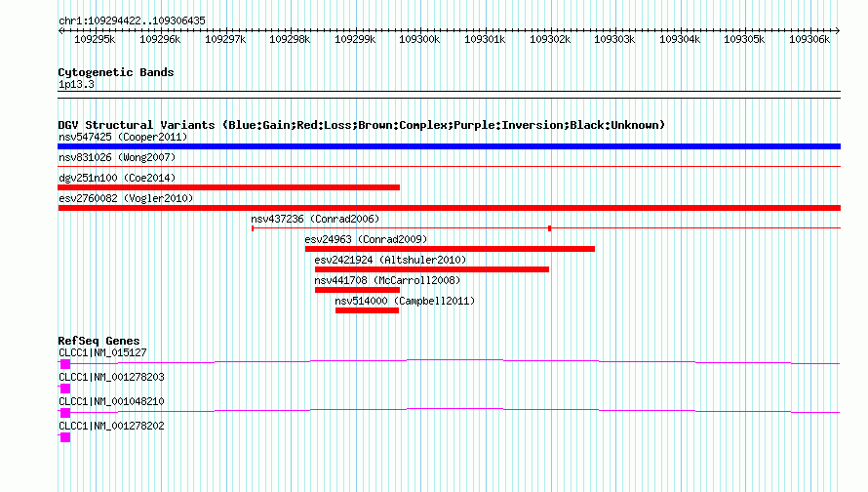Select the CLCC1|NM_001048210 gene label
The width and height of the screenshot is (868, 492).
click(111, 401)
